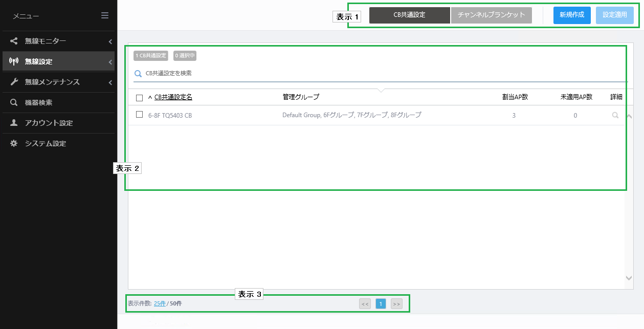Toggle the 0 選択中 filter chip
644x329 pixels.
(x=184, y=55)
